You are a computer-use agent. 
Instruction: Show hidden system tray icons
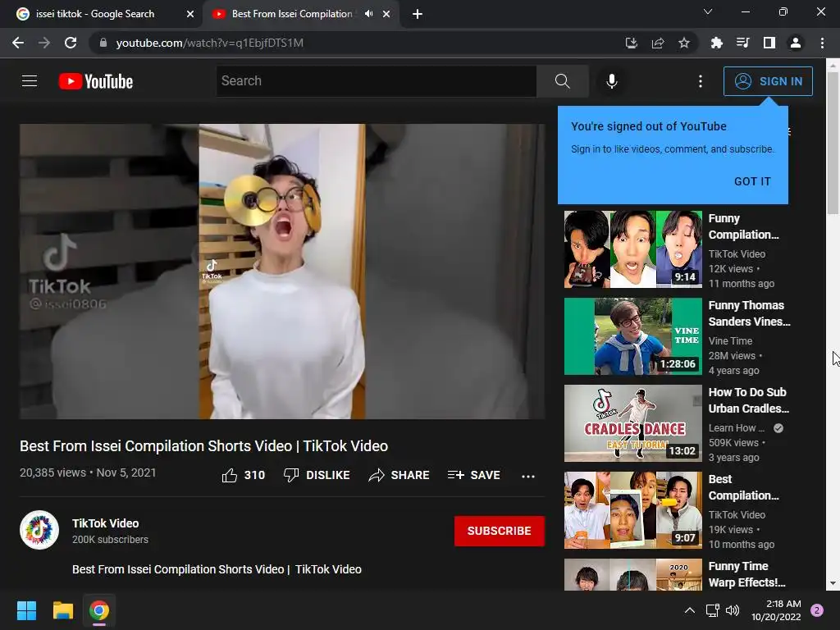tap(690, 610)
